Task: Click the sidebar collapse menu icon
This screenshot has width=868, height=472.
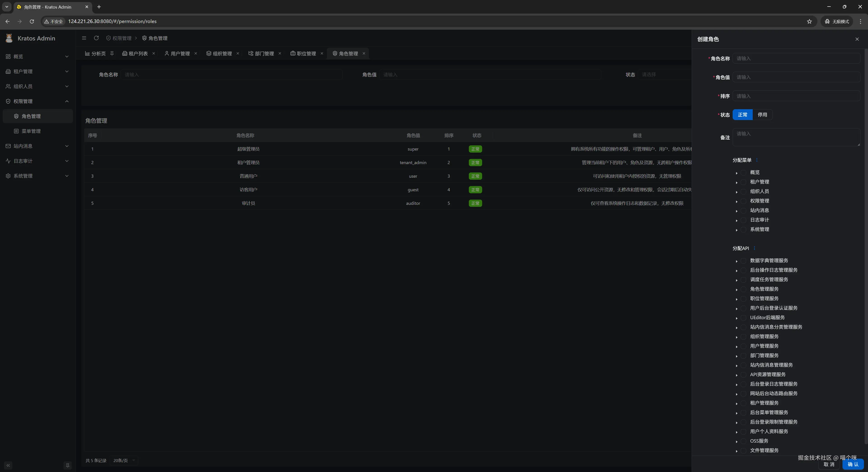Action: (84, 38)
